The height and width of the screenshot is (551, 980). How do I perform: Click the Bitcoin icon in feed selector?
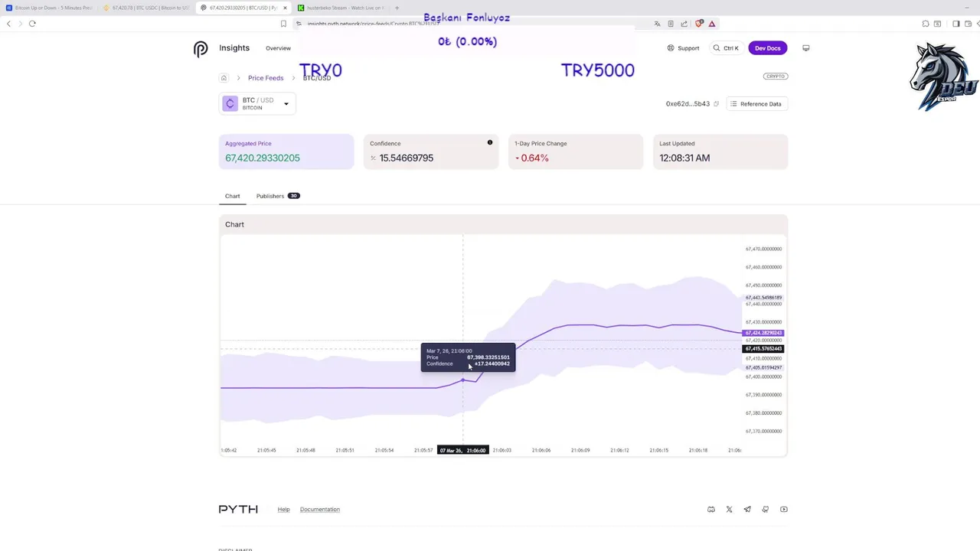point(230,103)
